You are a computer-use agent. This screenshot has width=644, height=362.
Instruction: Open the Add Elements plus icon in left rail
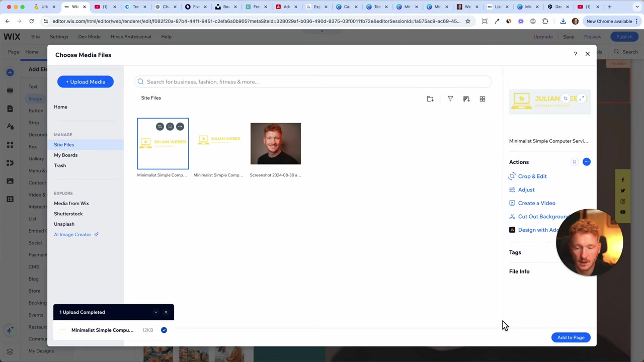(x=10, y=72)
